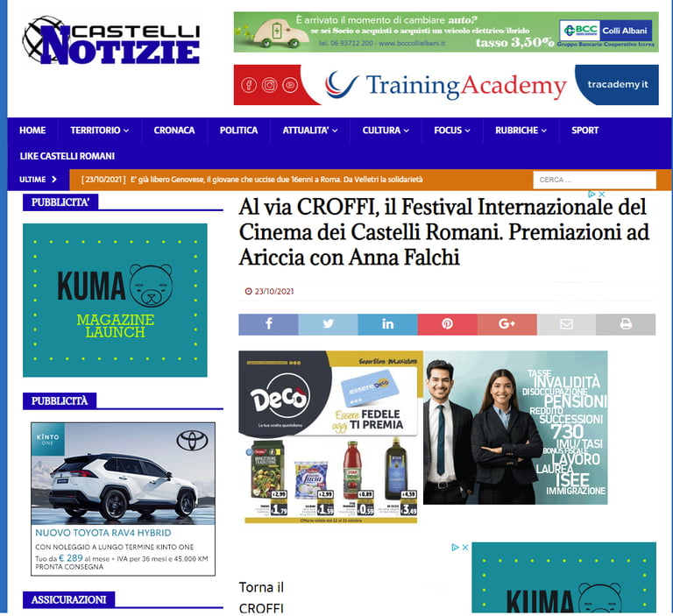673x616 pixels.
Task: Share article via Facebook share icon
Action: coord(268,324)
